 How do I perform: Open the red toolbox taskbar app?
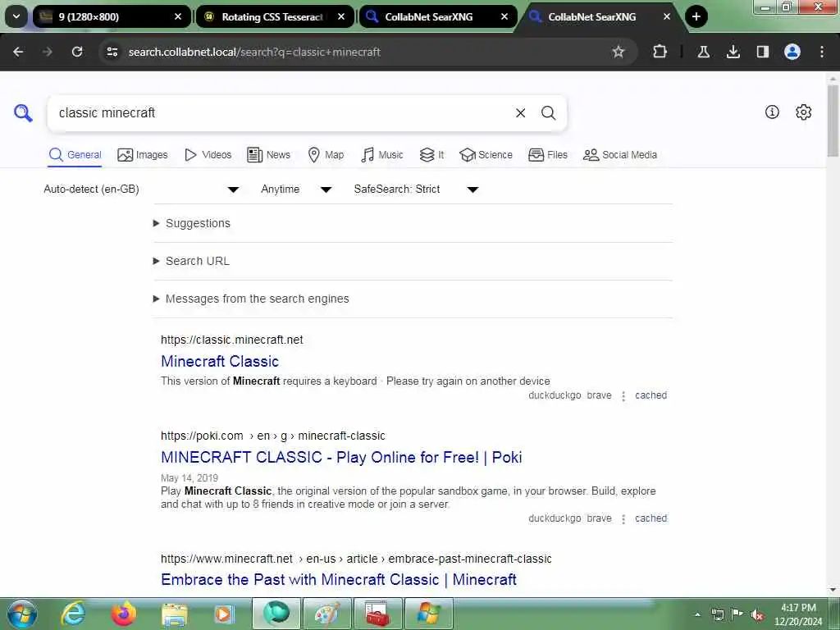[377, 614]
